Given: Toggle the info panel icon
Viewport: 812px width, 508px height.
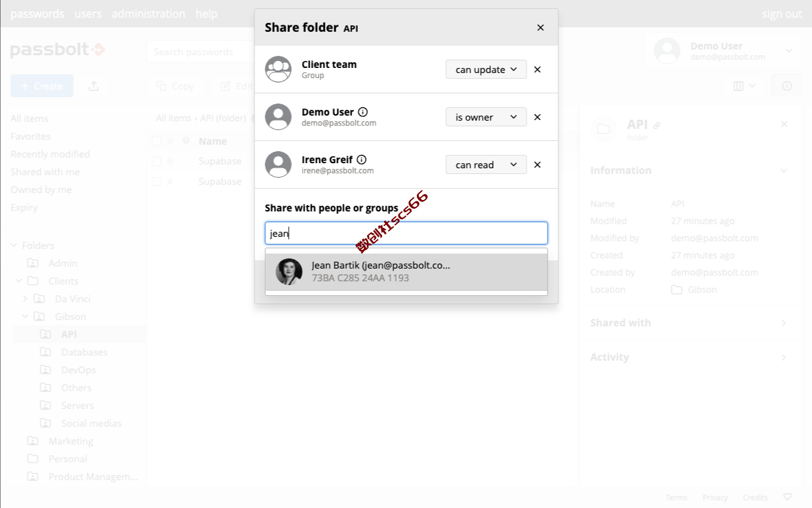Looking at the screenshot, I should (x=787, y=86).
